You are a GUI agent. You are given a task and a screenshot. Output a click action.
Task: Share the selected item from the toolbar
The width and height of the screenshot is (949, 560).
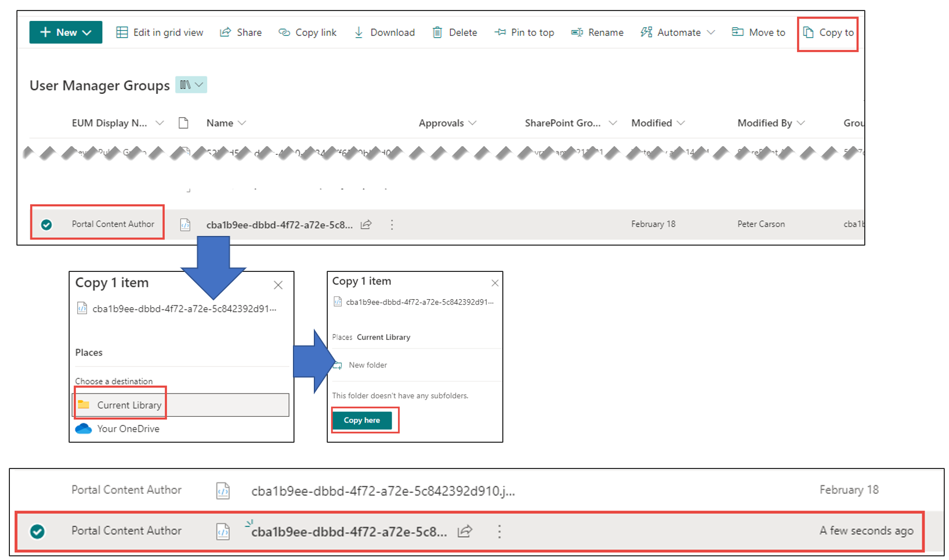241,32
